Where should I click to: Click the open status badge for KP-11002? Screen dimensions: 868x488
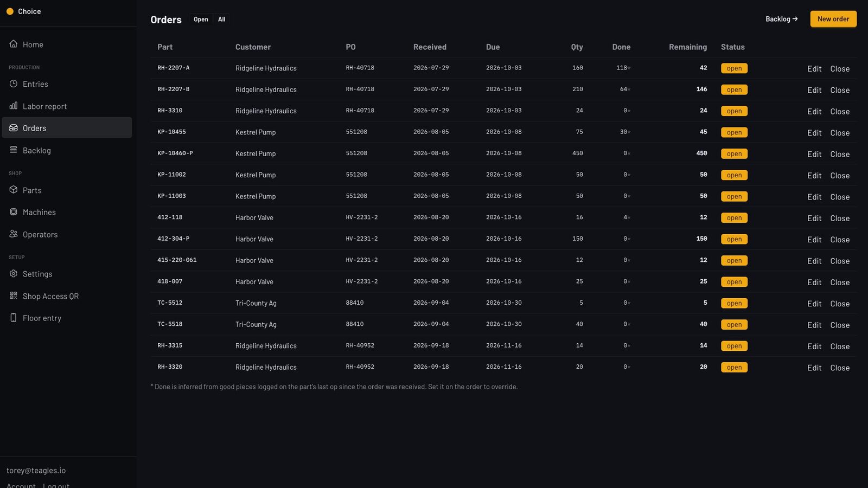[734, 175]
